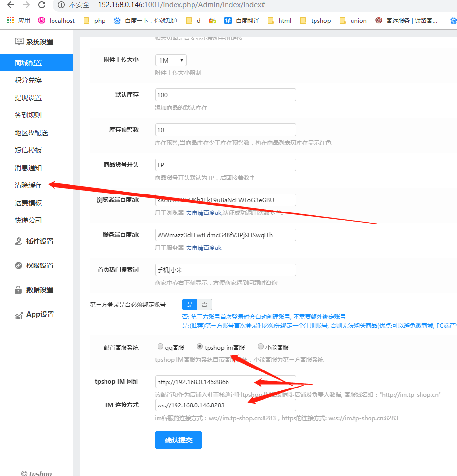Click inside the 默认库存 input field

tap(225, 94)
